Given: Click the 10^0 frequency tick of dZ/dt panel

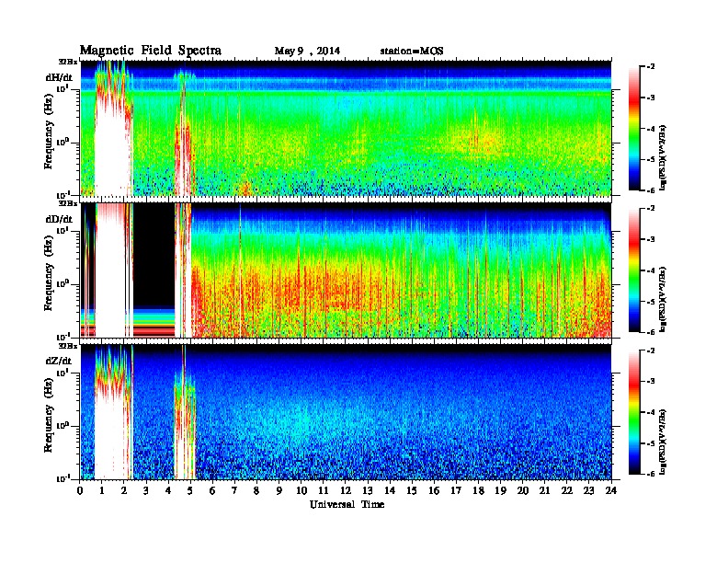Looking at the screenshot, I should pyautogui.click(x=63, y=425).
